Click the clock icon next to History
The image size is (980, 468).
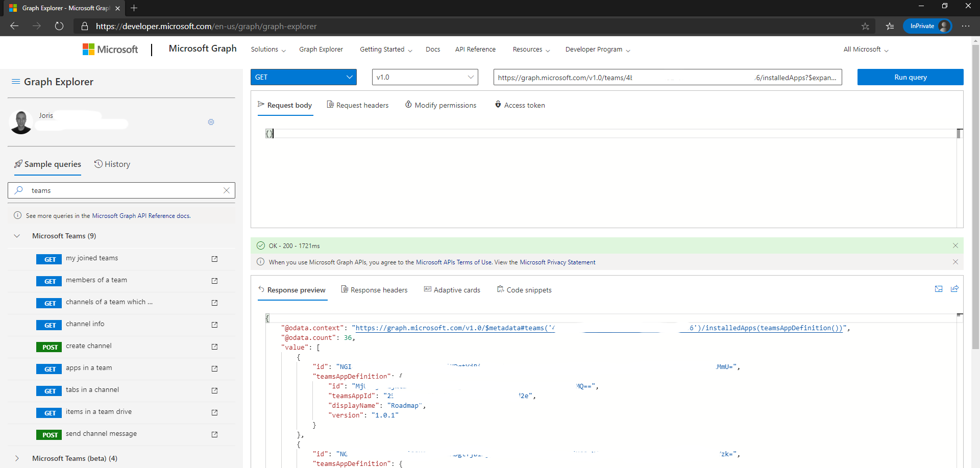[x=98, y=164]
